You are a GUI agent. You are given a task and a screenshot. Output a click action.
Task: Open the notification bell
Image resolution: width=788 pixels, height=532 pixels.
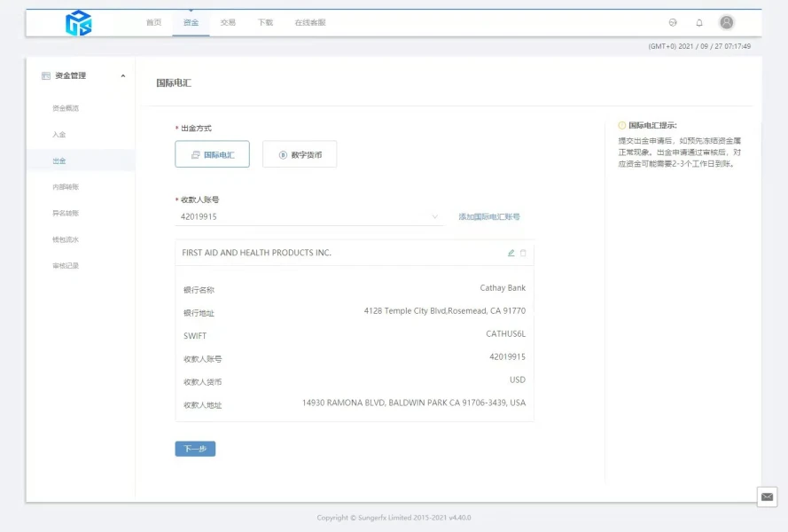point(699,22)
